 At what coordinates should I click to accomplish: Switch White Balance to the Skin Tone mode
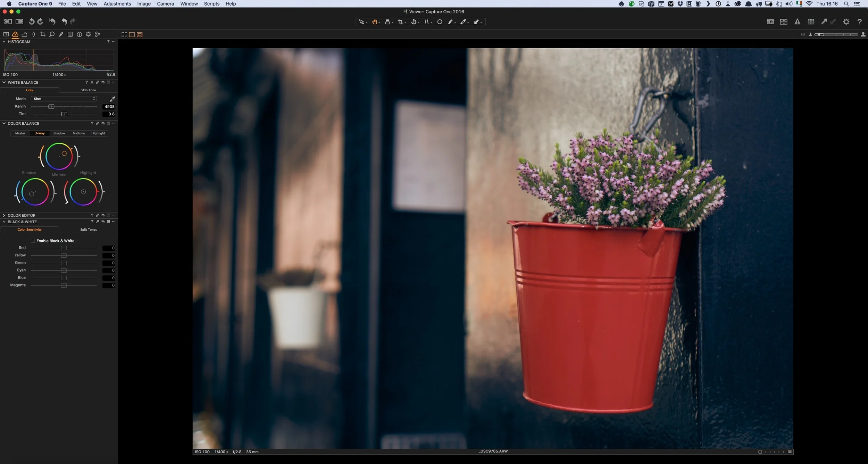(88, 90)
